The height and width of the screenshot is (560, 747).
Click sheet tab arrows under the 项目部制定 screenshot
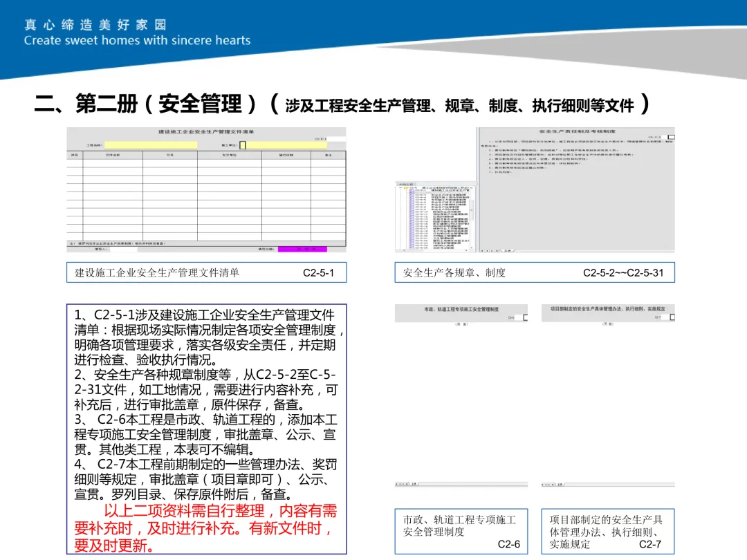pos(548,484)
